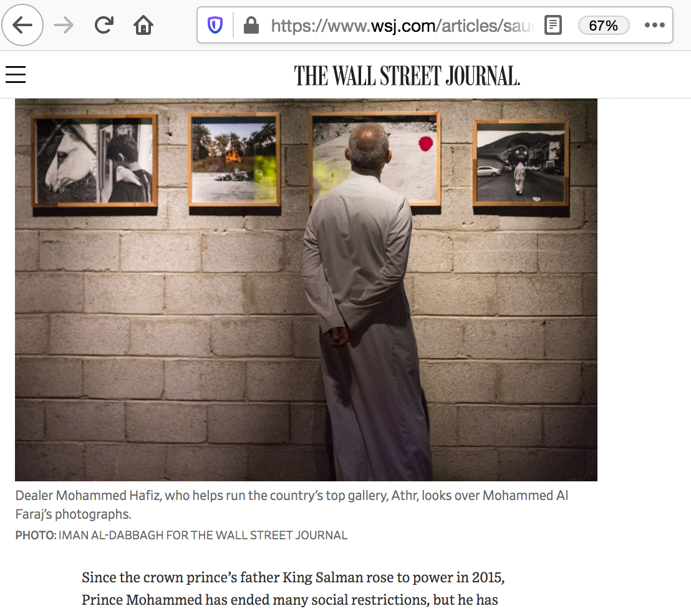This screenshot has height=616, width=691.
Task: Reload the page with refresh icon
Action: pyautogui.click(x=104, y=25)
